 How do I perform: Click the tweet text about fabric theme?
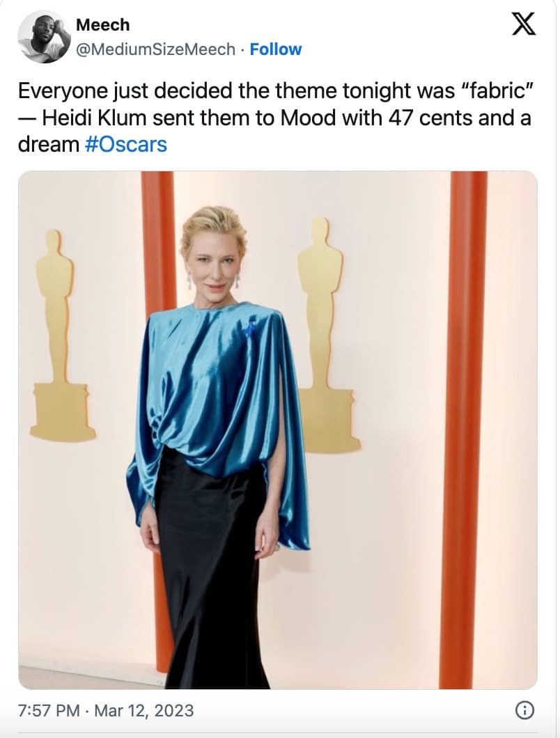(276, 117)
